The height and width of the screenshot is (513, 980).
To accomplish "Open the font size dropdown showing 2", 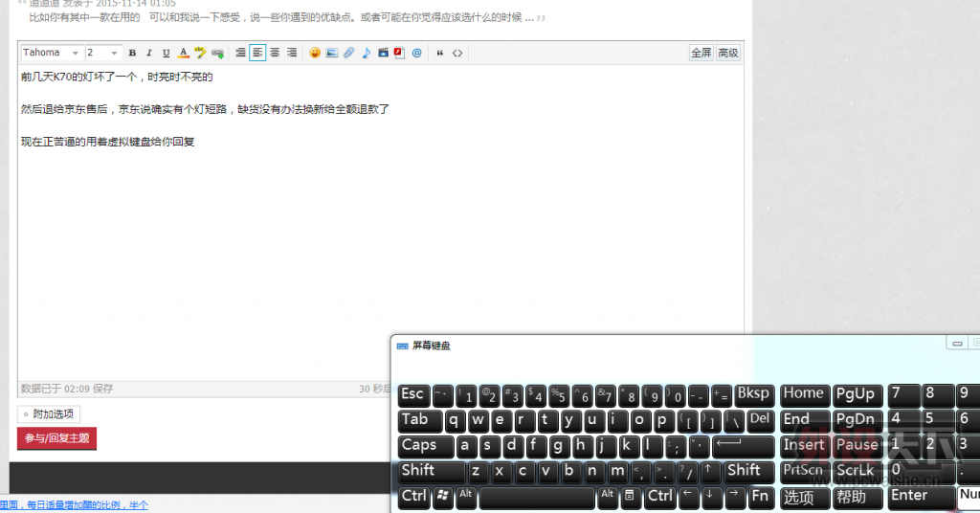I will (x=102, y=54).
